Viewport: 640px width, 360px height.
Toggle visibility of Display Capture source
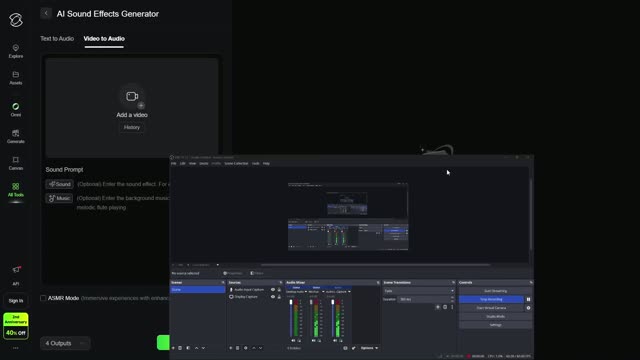273,297
